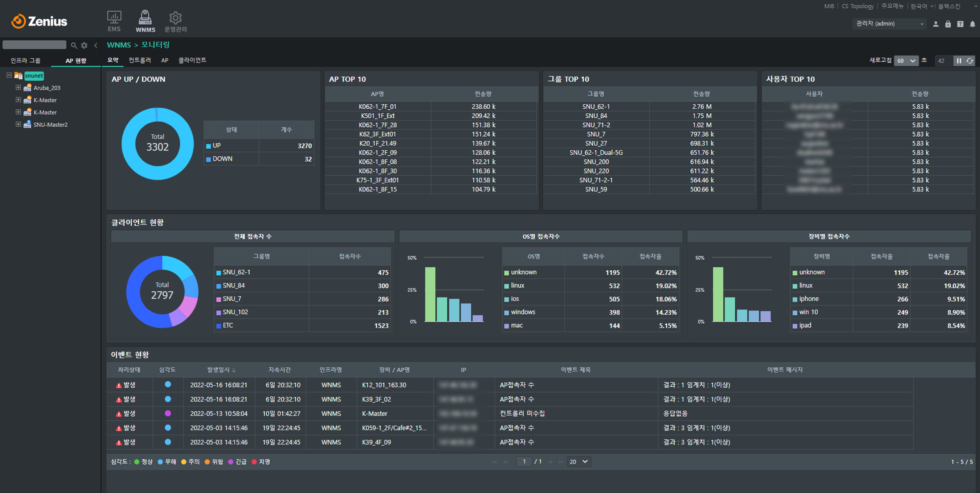Click the tree search magnifier icon
Screen dimensions: 980x493
click(74, 45)
